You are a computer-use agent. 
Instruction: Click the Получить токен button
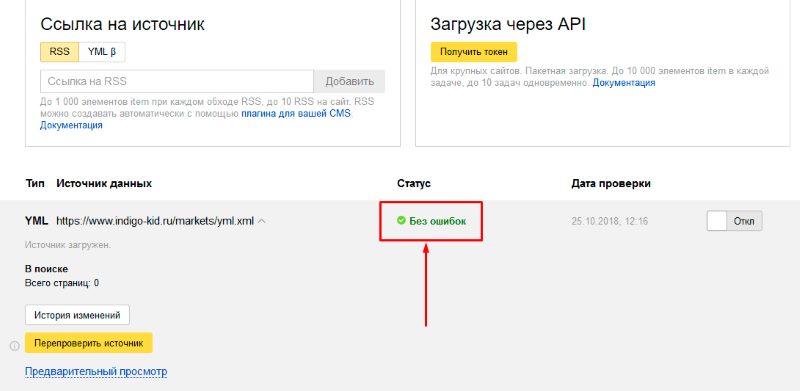(473, 52)
